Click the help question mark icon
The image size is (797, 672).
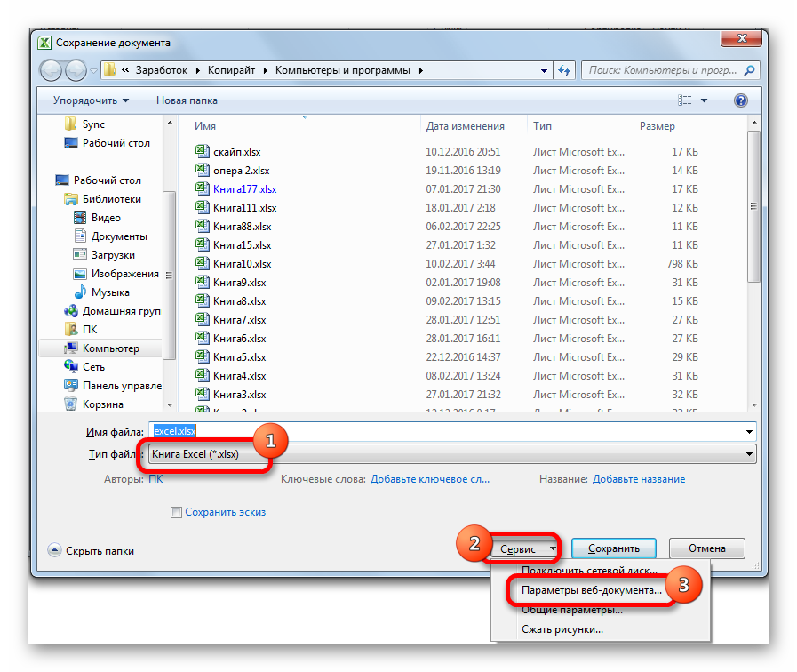click(741, 100)
